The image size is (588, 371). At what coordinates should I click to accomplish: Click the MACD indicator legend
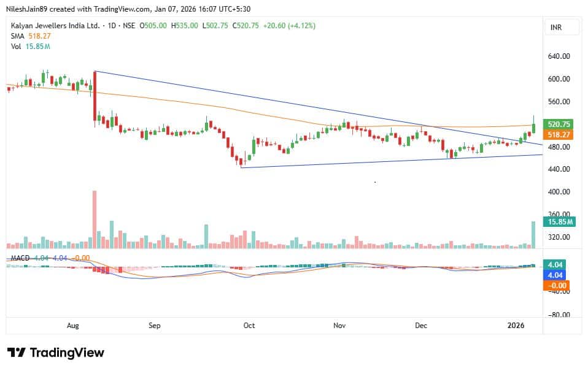tap(20, 256)
